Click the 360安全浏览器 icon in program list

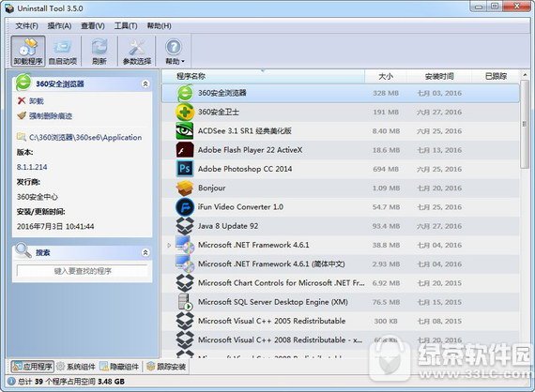click(x=185, y=93)
